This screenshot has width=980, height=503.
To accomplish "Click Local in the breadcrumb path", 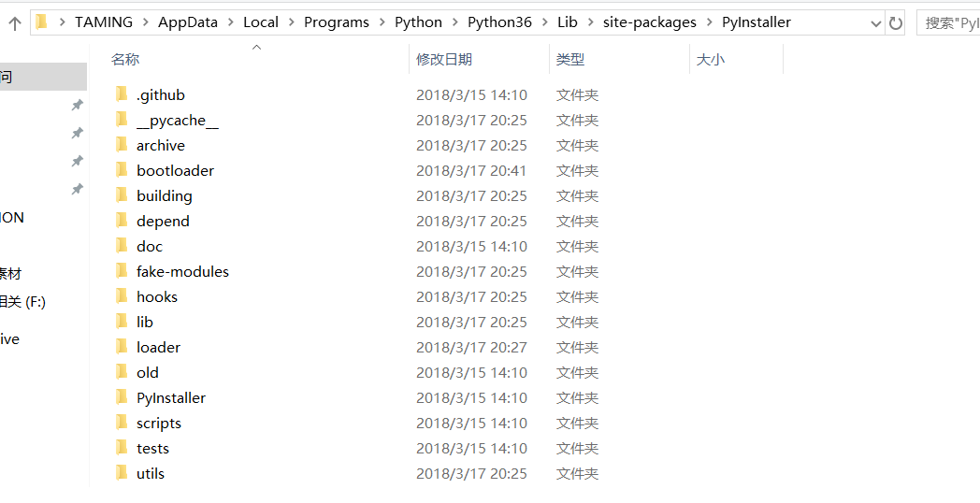I will pos(261,22).
